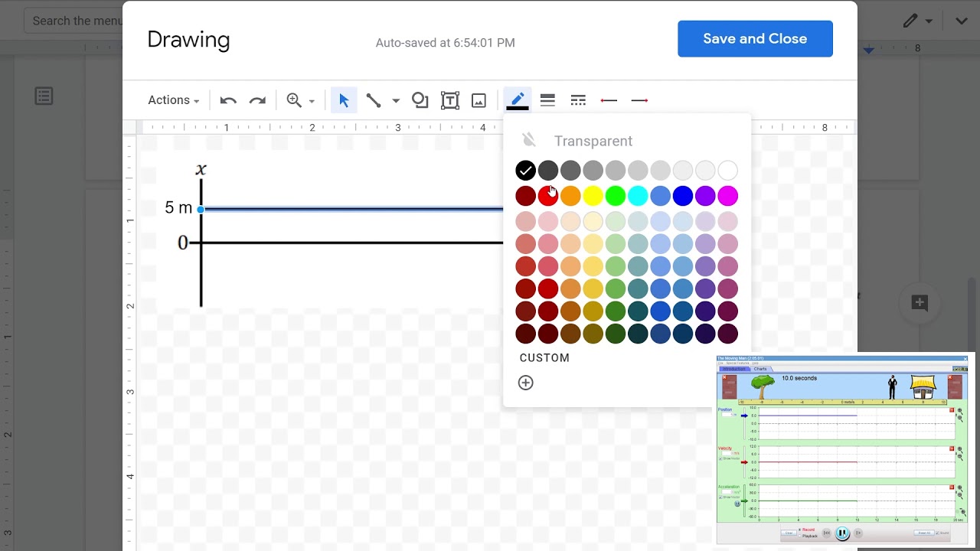The width and height of the screenshot is (980, 551).
Task: Pick the magenta color swatch
Action: click(728, 196)
